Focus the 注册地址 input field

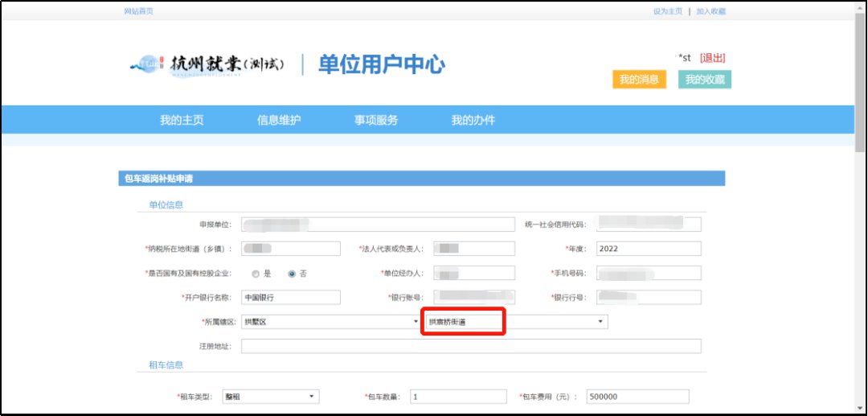click(471, 346)
